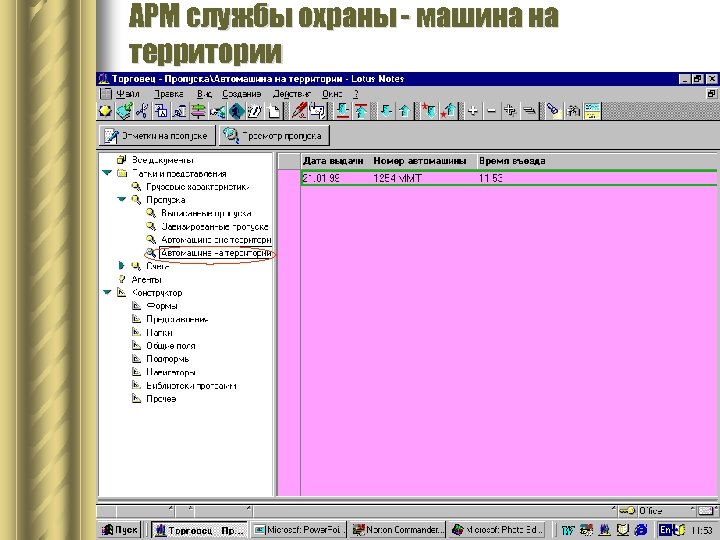This screenshot has width=720, height=540.
Task: Select Прочее under Конструктор
Action: click(x=161, y=399)
